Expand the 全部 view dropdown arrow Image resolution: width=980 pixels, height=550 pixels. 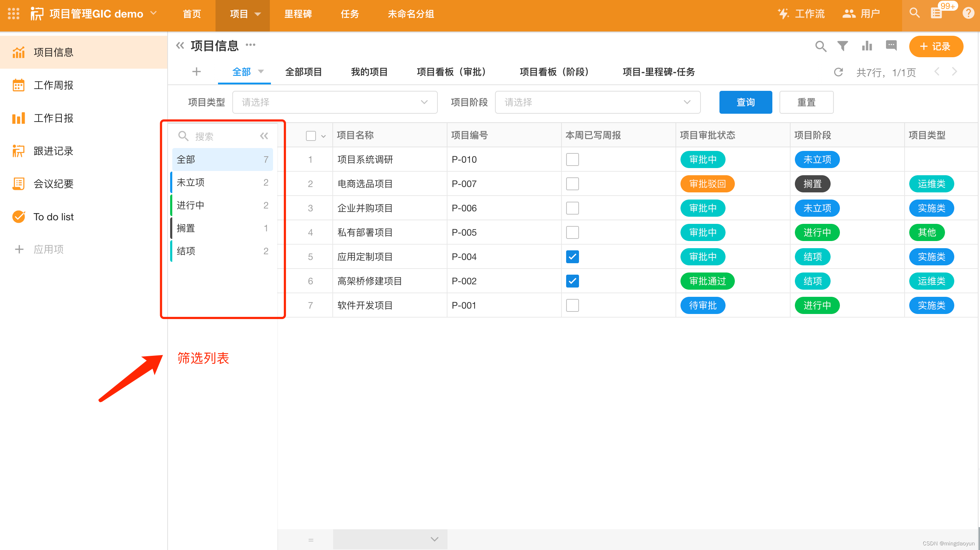[261, 72]
